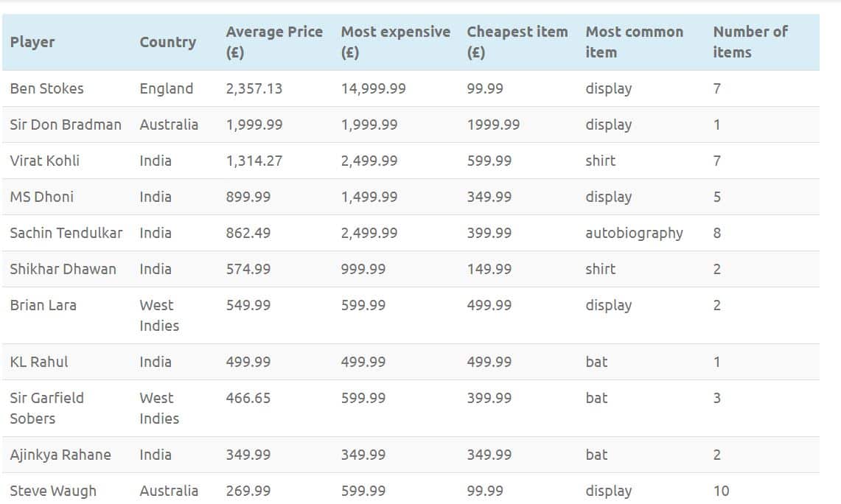The height and width of the screenshot is (504, 841).
Task: Select the Sir Garfield Sobers cell
Action: [46, 408]
